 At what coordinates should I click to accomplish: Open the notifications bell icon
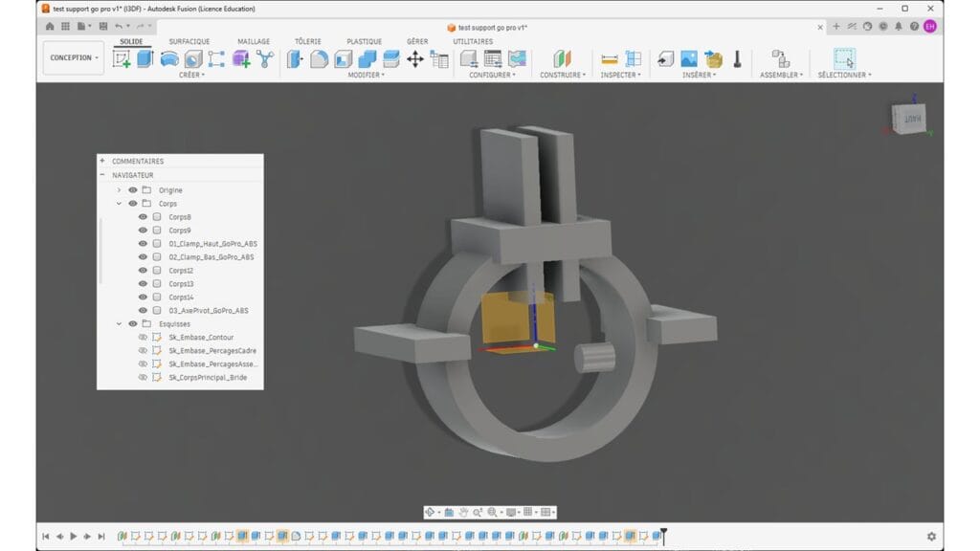coord(898,26)
